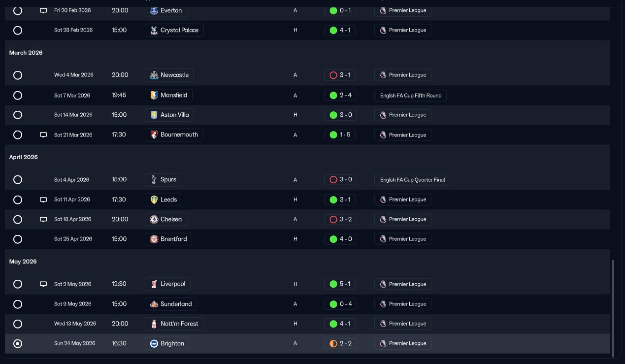
Task: Click the orange draw indicator for Brighton result
Action: point(333,343)
